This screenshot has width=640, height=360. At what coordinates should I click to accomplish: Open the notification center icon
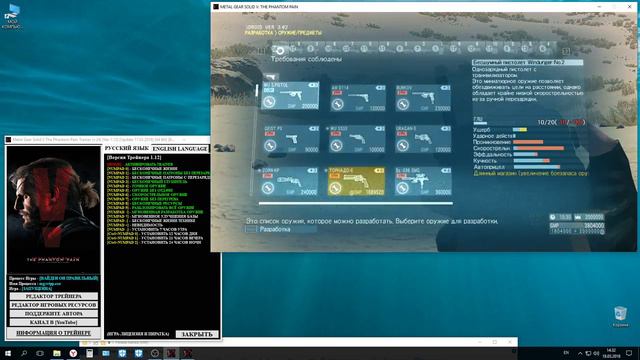click(629, 353)
